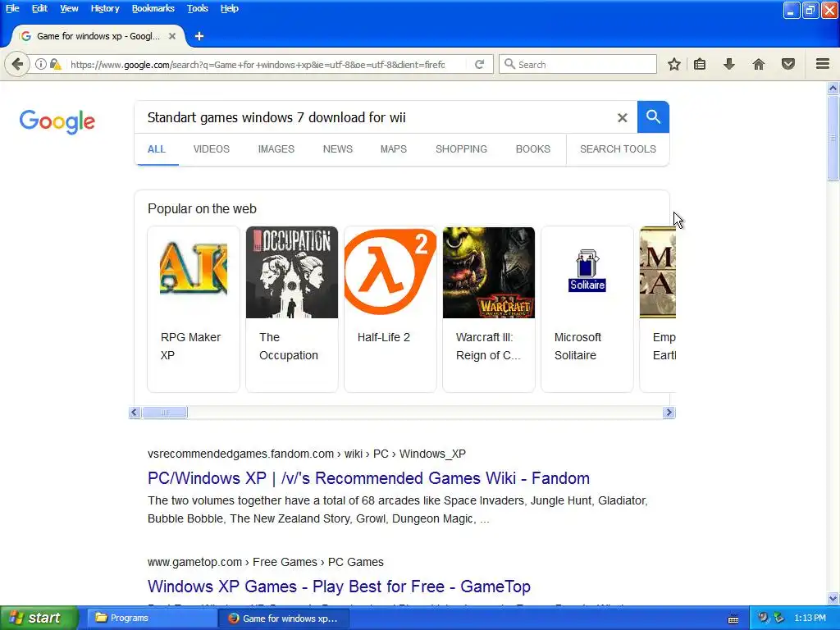840x630 pixels.
Task: Open the File menu
Action: pos(12,8)
